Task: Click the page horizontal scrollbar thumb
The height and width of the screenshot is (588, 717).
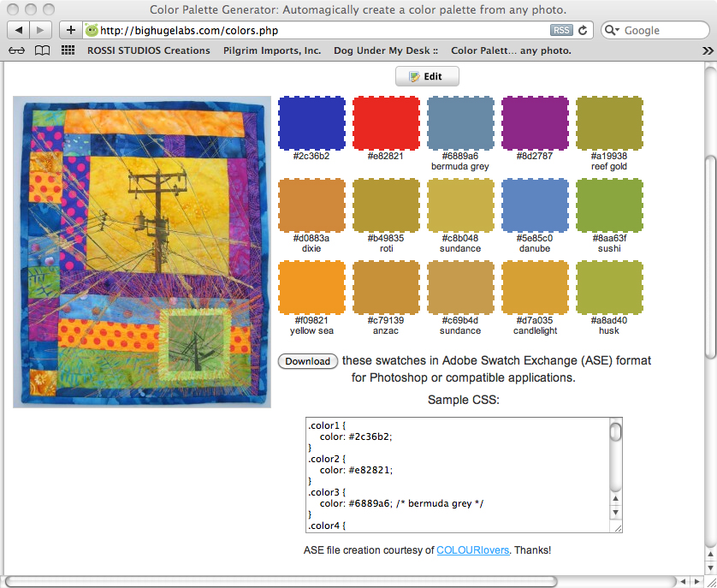Action: point(281,582)
